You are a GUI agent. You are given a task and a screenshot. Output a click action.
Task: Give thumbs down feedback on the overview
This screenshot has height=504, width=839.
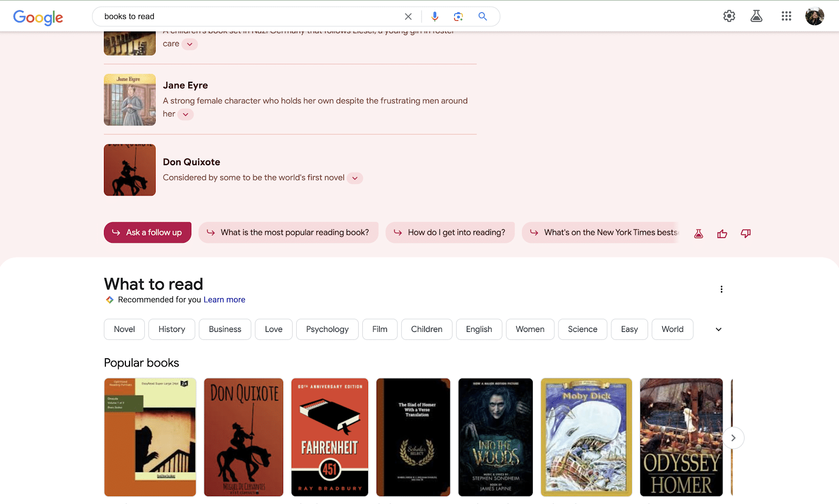pos(746,234)
